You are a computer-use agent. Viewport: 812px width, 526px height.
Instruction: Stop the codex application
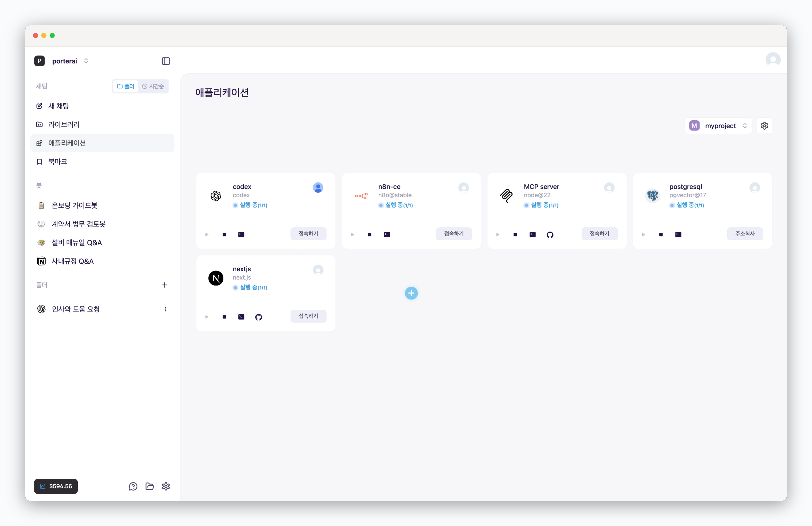click(224, 235)
